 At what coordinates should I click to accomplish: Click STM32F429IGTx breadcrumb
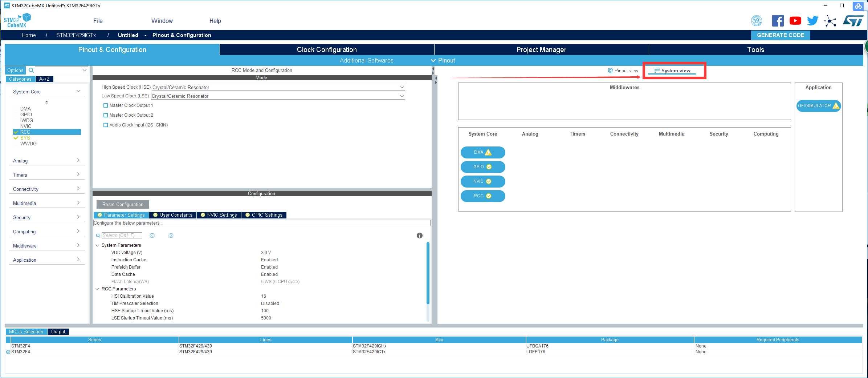click(76, 35)
